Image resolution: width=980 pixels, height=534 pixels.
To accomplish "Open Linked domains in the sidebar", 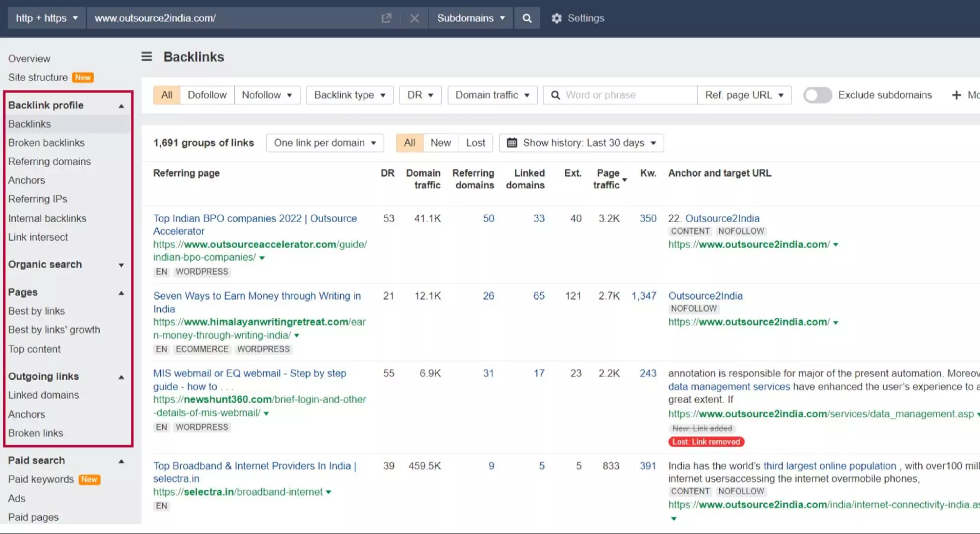I will 44,395.
